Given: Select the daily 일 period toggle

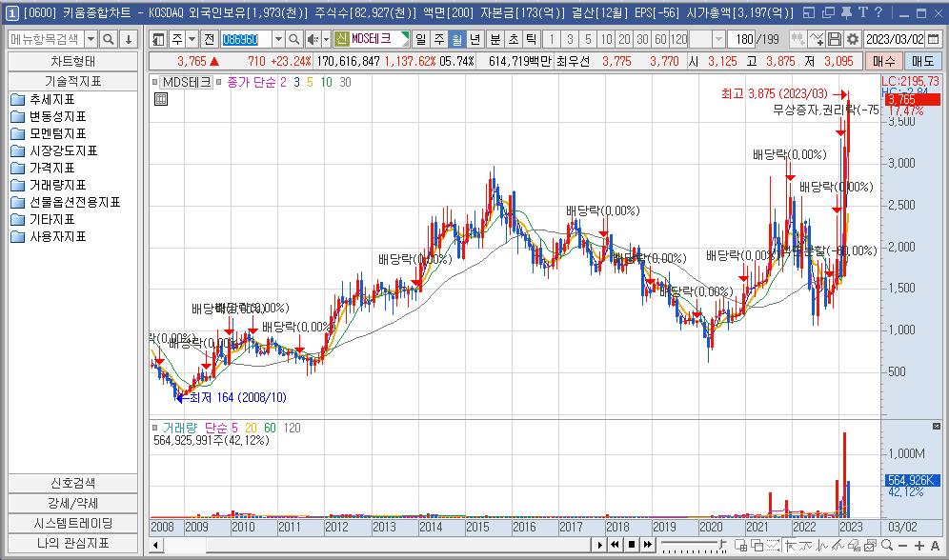Looking at the screenshot, I should pos(421,40).
